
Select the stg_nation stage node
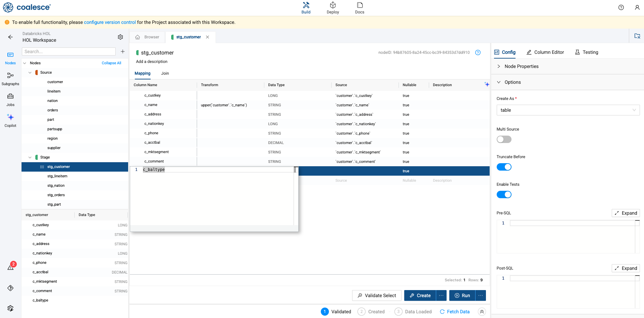(56, 185)
